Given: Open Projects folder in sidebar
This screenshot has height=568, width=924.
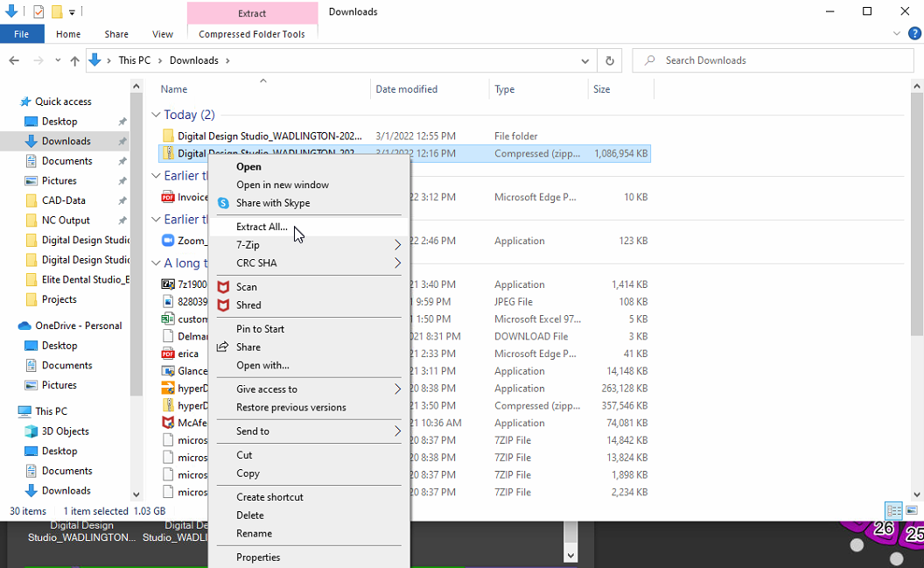Looking at the screenshot, I should 59,299.
